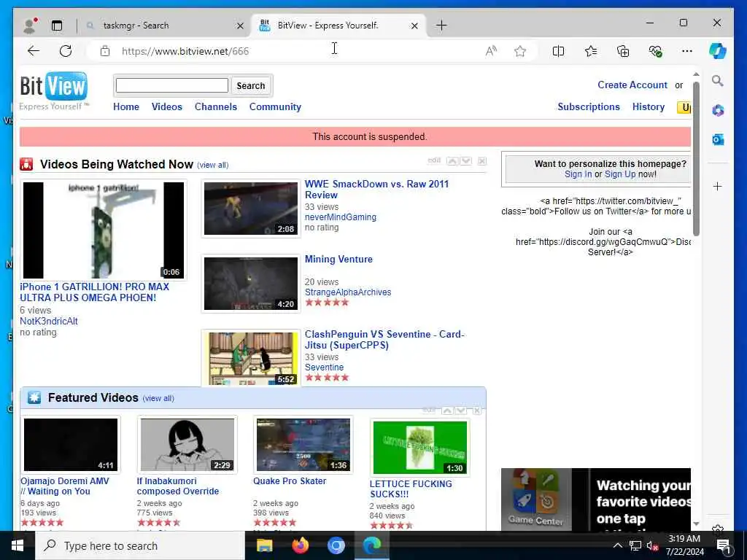
Task: Launch Firefox from taskbar
Action: click(300, 545)
